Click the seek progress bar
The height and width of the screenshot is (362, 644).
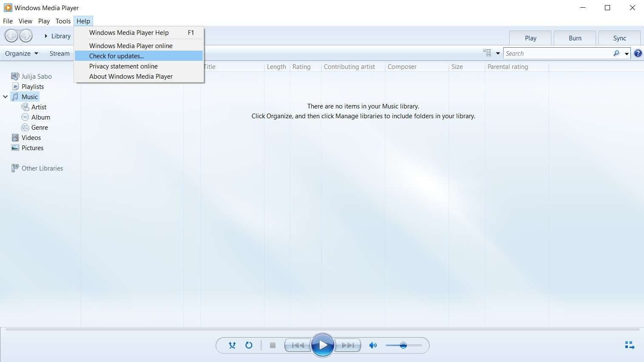322,329
